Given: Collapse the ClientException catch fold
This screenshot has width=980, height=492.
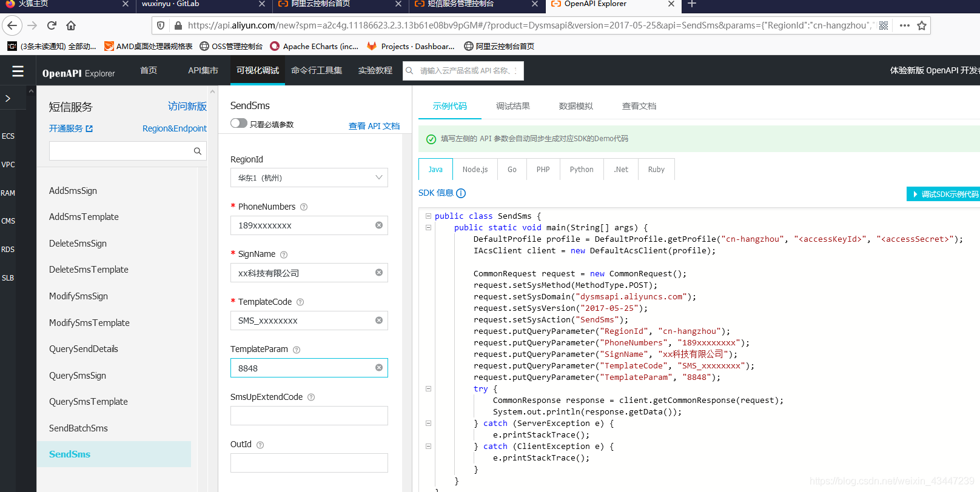Looking at the screenshot, I should [x=428, y=446].
